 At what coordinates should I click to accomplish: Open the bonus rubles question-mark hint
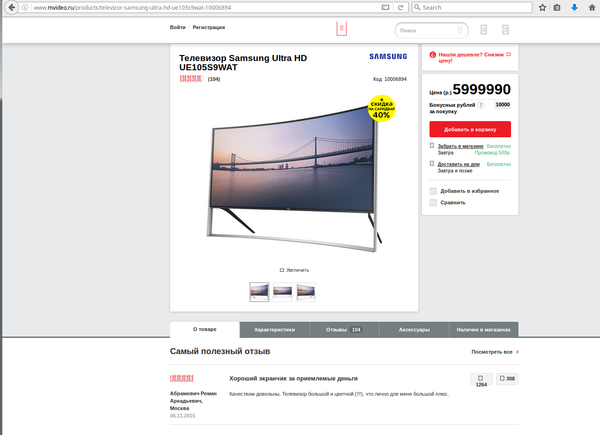point(481,105)
